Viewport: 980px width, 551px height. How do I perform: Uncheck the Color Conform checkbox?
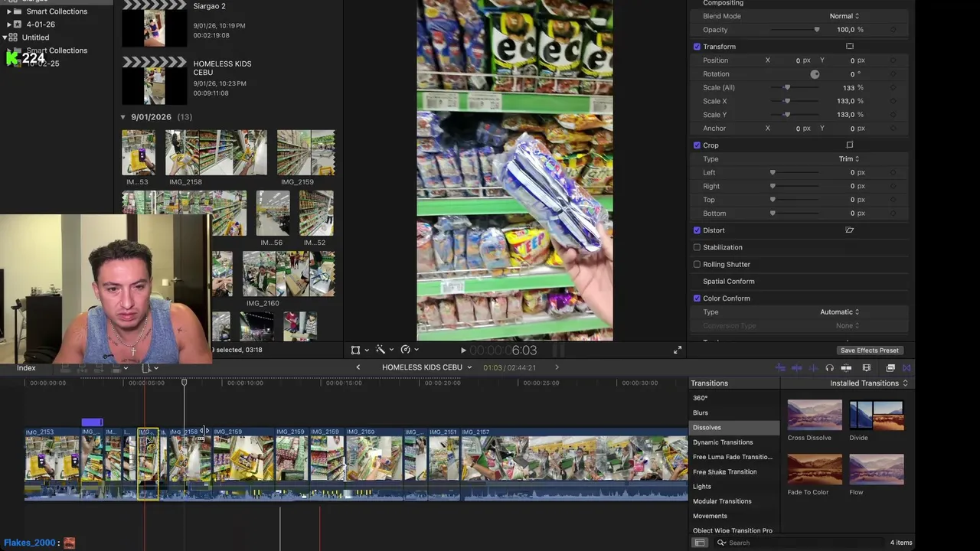697,298
